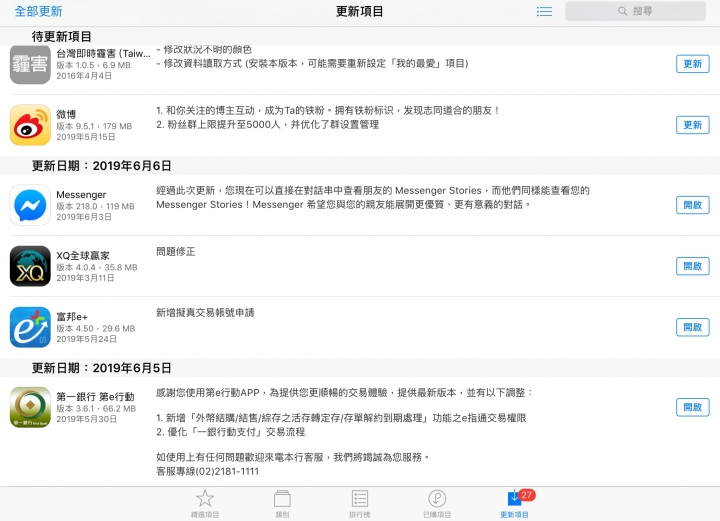720x521 pixels.
Task: Tap the 版本 9.5.1 · 179 MB text
Action: point(94,126)
